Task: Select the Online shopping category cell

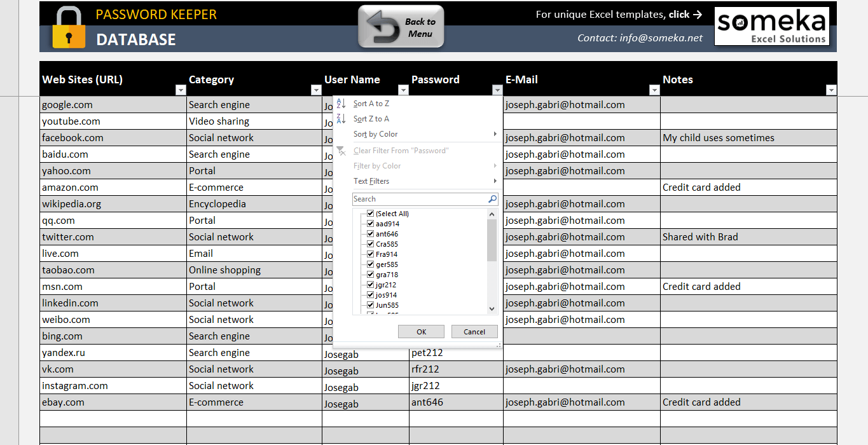Action: 254,270
